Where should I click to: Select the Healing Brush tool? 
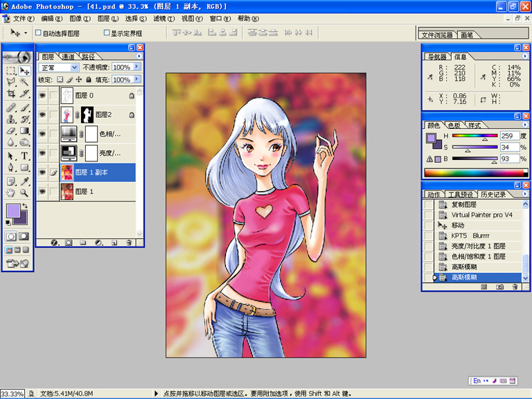pyautogui.click(x=11, y=108)
